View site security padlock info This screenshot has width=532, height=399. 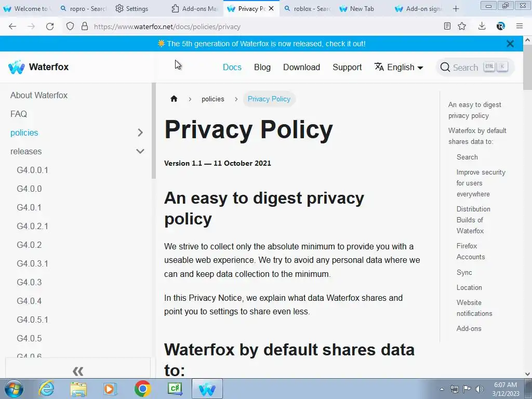click(x=85, y=26)
